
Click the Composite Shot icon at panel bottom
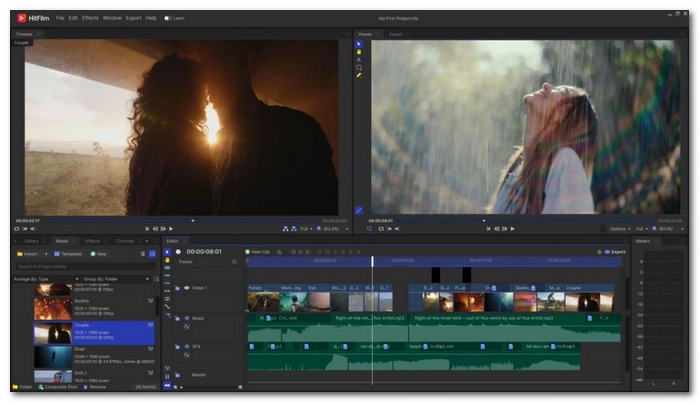point(43,386)
